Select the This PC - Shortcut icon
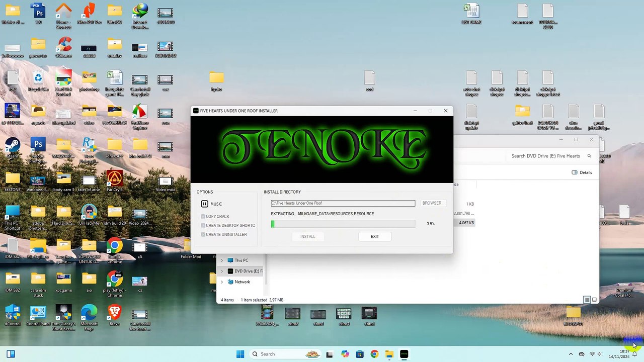The height and width of the screenshot is (362, 644). (x=12, y=217)
